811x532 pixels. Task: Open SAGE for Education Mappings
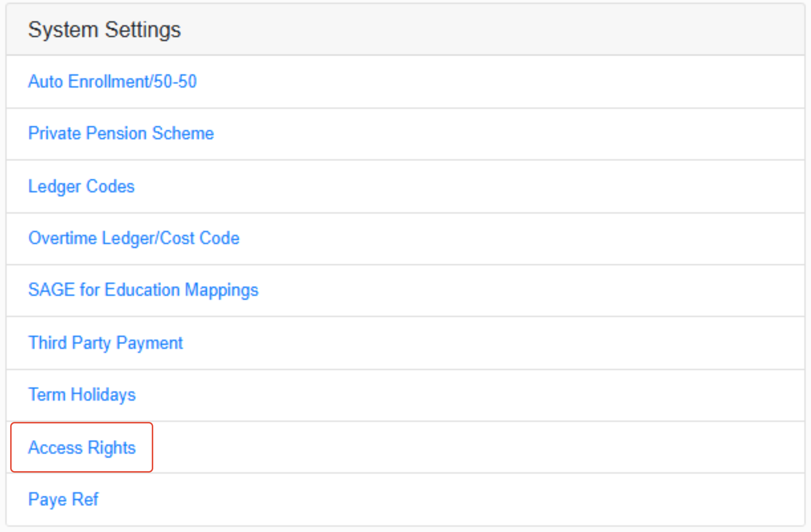pos(143,290)
